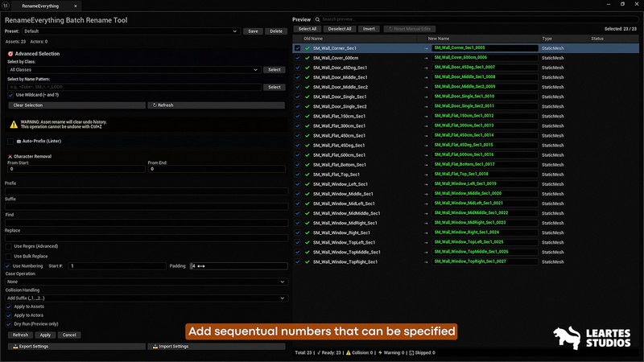The image size is (644, 362).
Task: Uncheck the Dry Run (Preview only) option
Action: (x=10, y=324)
